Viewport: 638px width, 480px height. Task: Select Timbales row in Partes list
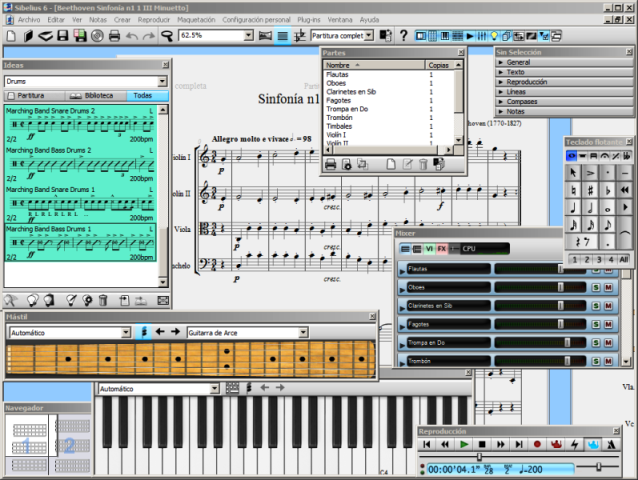[389, 126]
